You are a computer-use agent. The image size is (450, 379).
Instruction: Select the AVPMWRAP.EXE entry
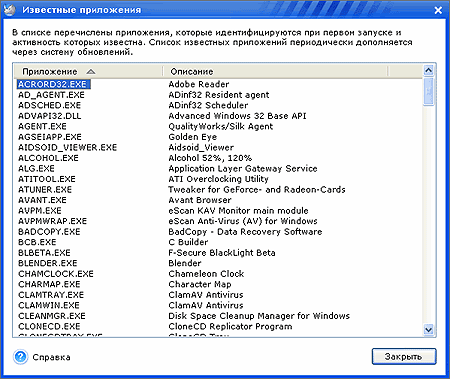(52, 221)
